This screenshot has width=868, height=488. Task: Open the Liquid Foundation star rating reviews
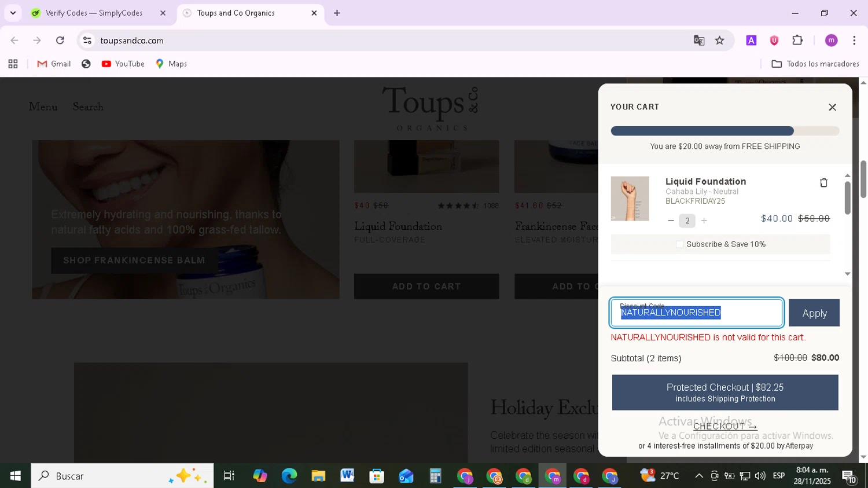click(x=458, y=206)
